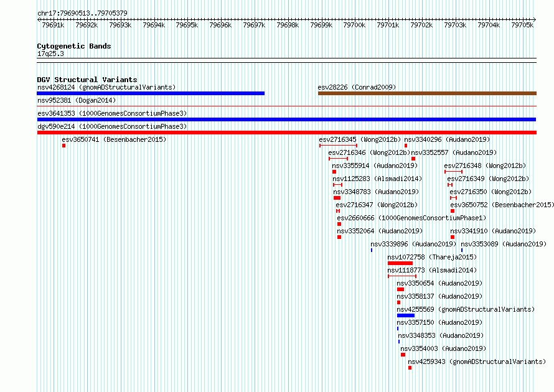Click nsv4259343 gnomAD variant label
554x392 pixels.
tap(477, 362)
